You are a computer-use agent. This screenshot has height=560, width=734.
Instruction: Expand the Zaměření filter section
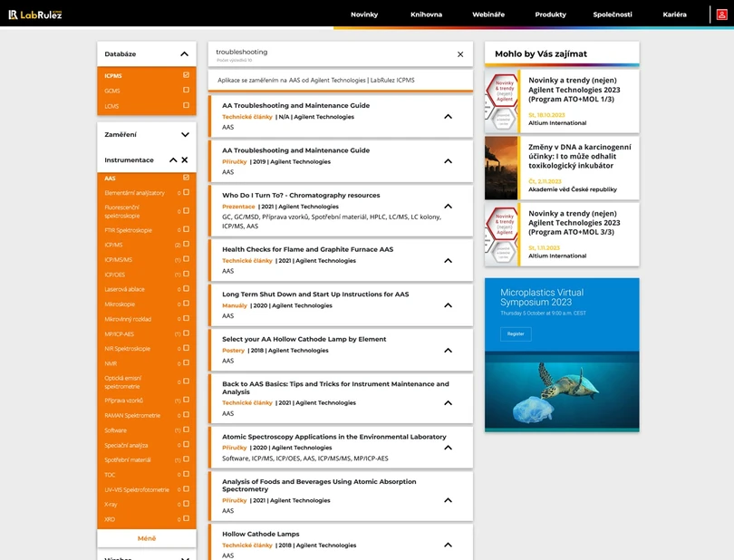(x=185, y=134)
